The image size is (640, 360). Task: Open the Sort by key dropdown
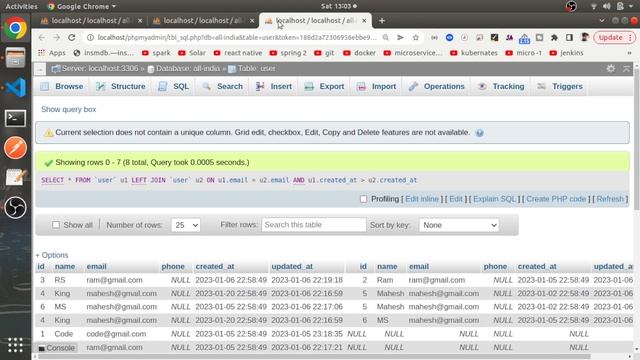459,225
